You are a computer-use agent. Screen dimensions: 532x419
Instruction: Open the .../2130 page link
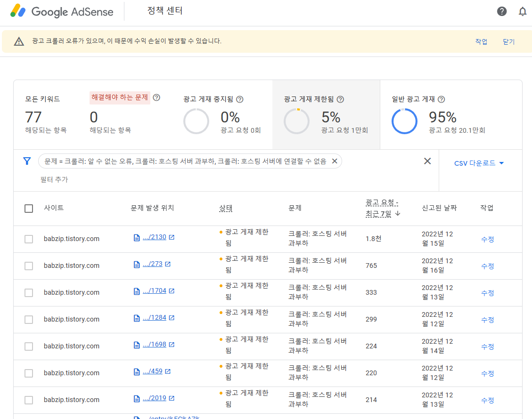coord(155,237)
